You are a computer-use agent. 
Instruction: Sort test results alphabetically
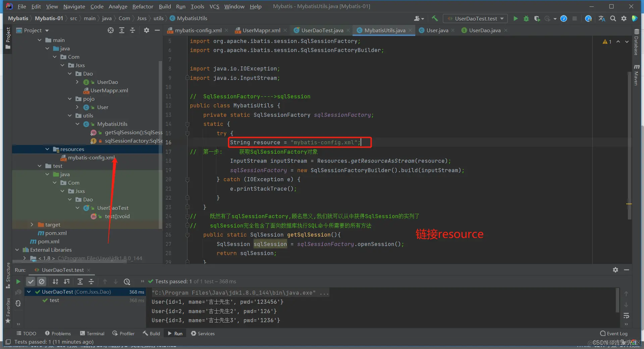pos(55,282)
